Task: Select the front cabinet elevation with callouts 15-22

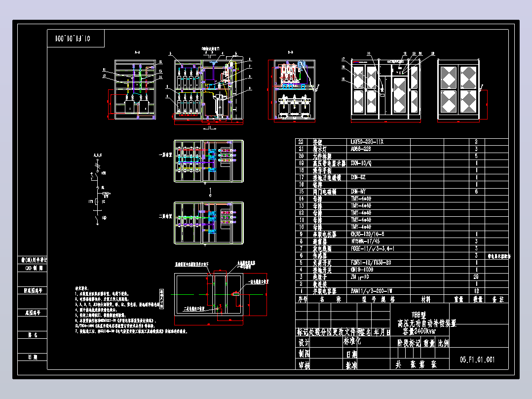Action: (x=386, y=90)
